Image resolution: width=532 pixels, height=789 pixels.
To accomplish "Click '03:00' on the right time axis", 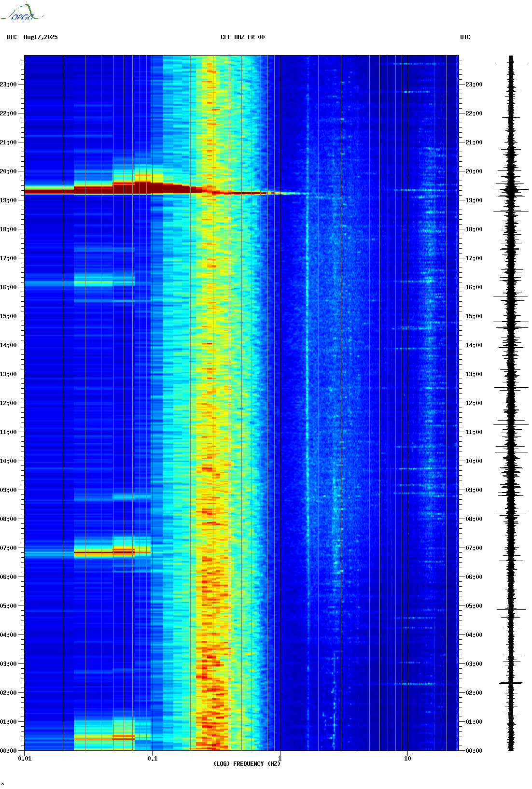I will [474, 664].
